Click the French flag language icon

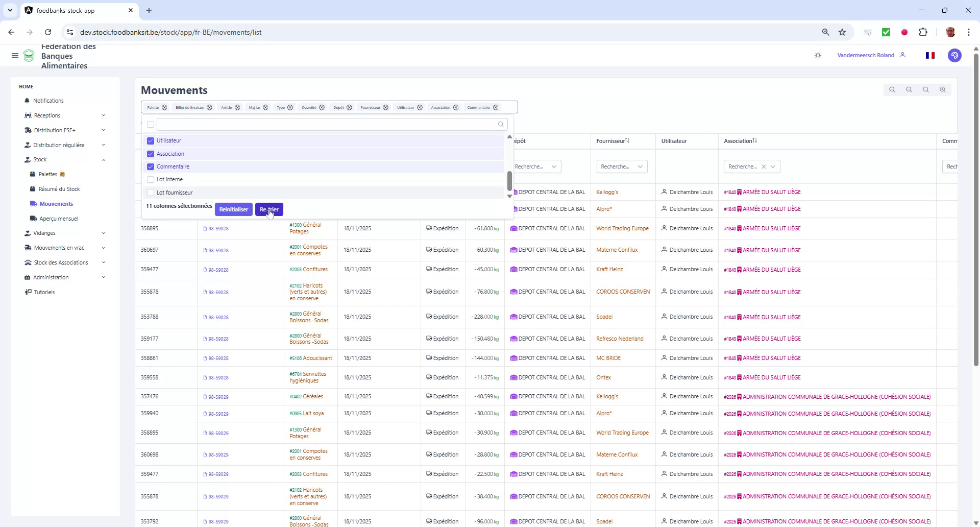coord(930,55)
